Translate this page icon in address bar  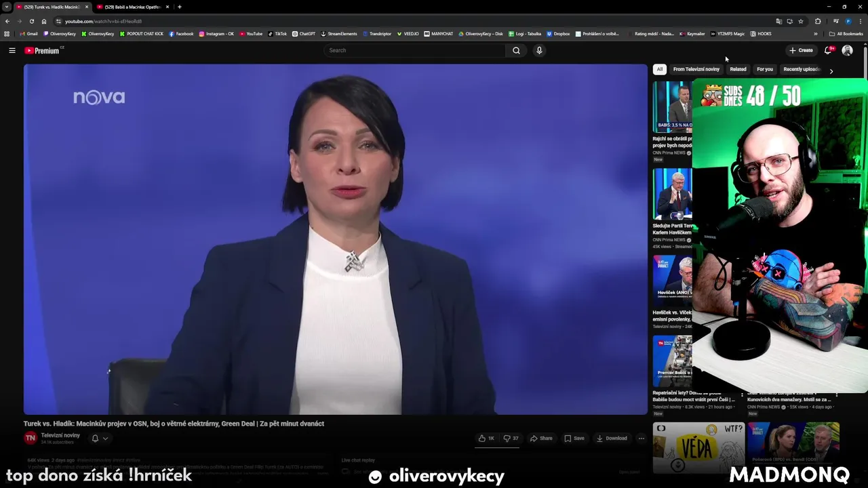click(x=778, y=21)
